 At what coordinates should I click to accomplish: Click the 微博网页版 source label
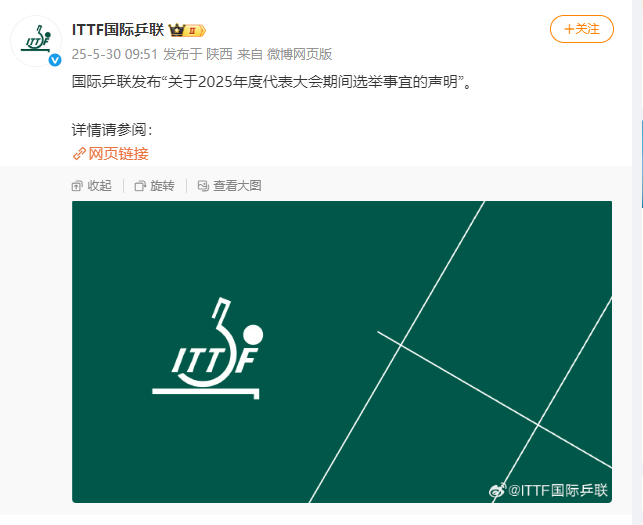299,54
